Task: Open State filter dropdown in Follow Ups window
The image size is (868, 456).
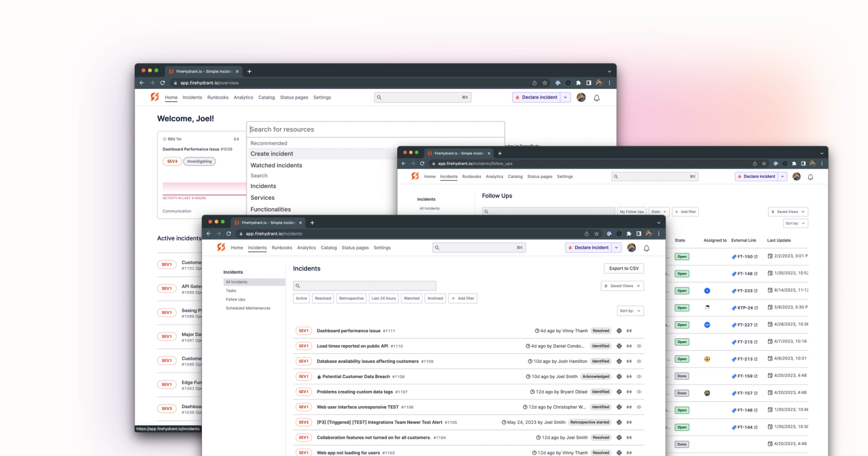Action: point(659,212)
